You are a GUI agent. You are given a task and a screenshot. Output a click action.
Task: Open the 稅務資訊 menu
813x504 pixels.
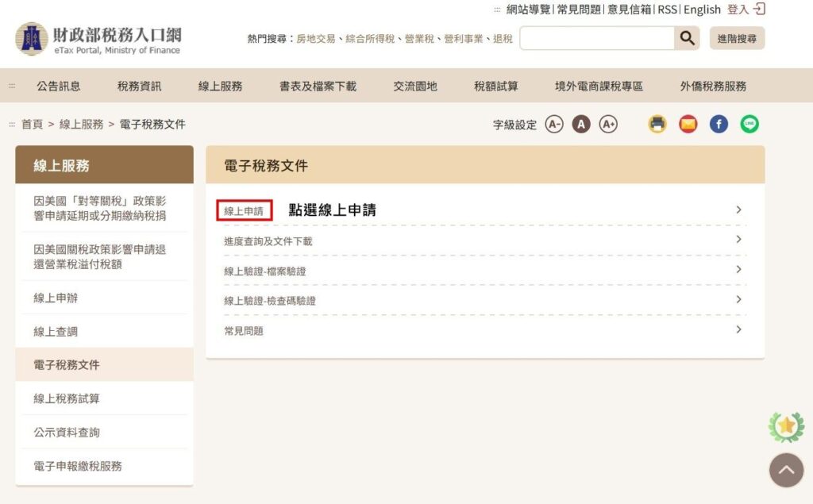click(140, 86)
